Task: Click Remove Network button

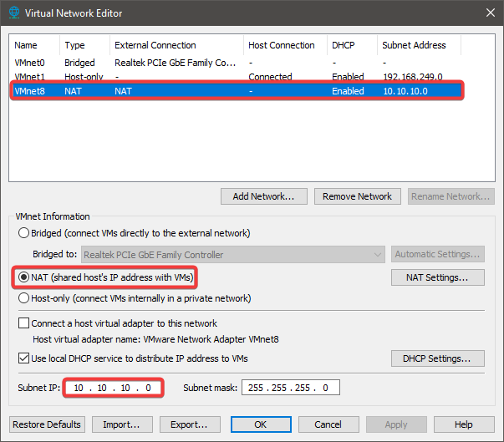Action: pos(358,196)
